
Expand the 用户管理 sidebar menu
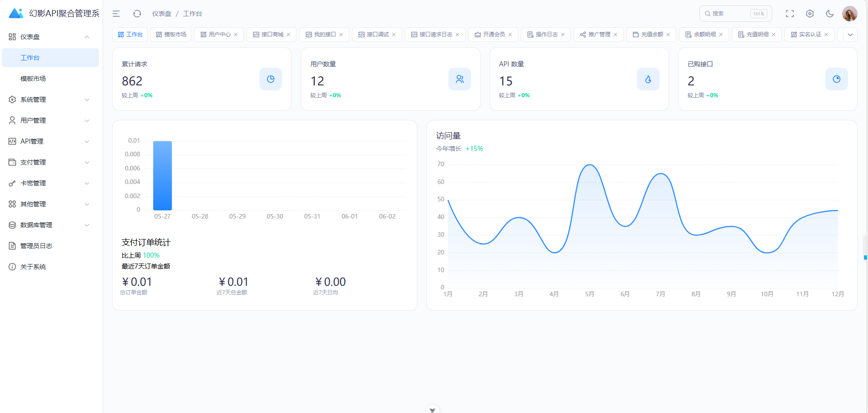point(50,120)
